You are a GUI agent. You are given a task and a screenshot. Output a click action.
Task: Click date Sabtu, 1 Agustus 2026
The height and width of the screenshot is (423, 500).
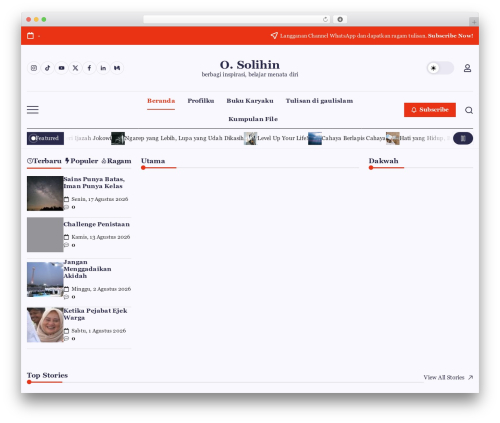pos(99,331)
